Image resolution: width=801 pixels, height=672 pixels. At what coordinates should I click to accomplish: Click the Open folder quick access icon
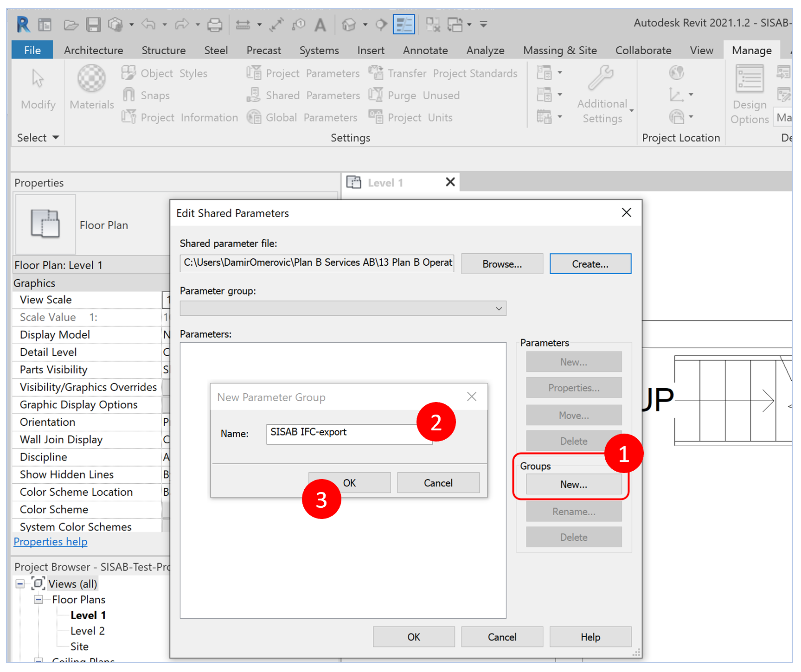[x=70, y=25]
